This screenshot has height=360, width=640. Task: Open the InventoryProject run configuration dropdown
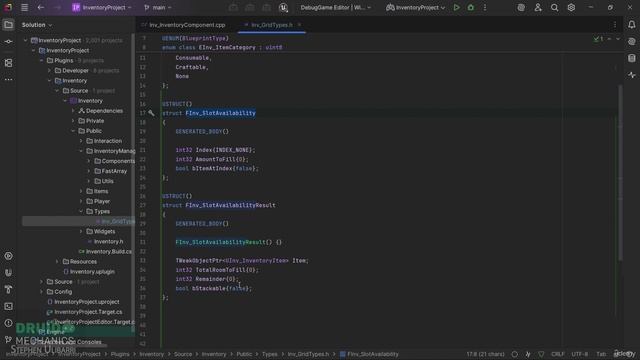coord(416,7)
